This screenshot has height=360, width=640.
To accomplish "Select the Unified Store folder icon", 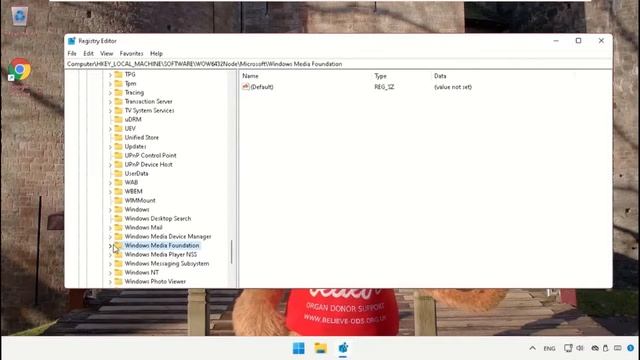I will point(118,137).
